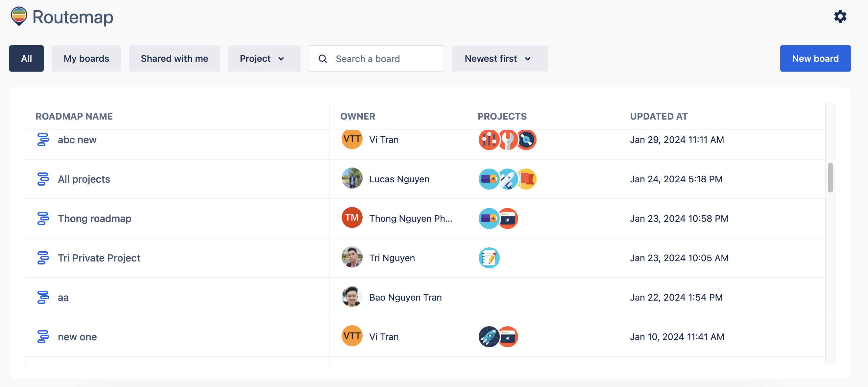The height and width of the screenshot is (387, 868).
Task: Open the settings gear icon
Action: (x=840, y=16)
